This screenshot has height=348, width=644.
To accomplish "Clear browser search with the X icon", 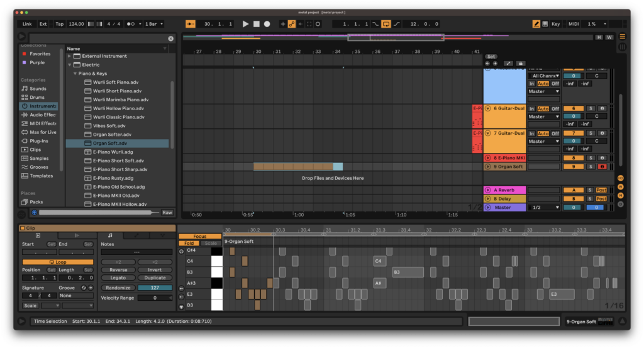I will 171,38.
